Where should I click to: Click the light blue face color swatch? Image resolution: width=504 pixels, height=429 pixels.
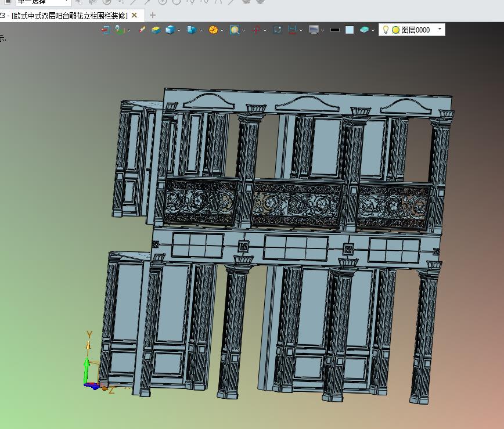point(349,30)
